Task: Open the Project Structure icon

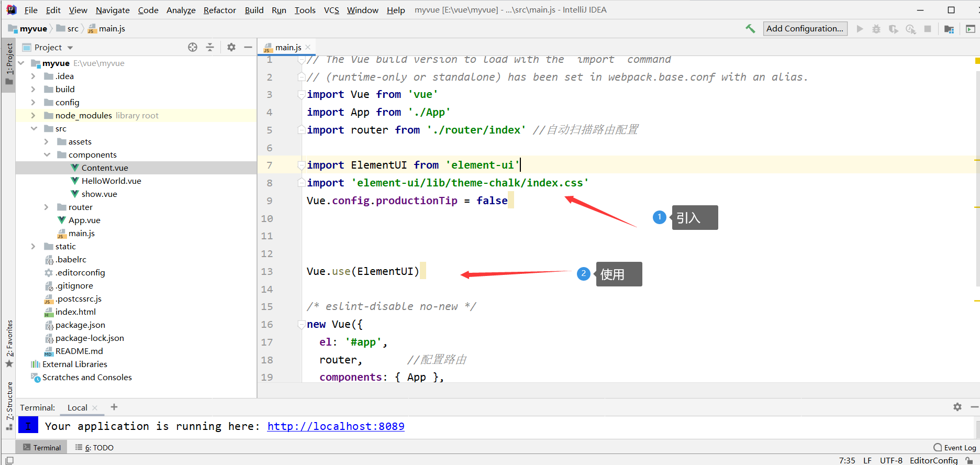Action: click(949, 29)
